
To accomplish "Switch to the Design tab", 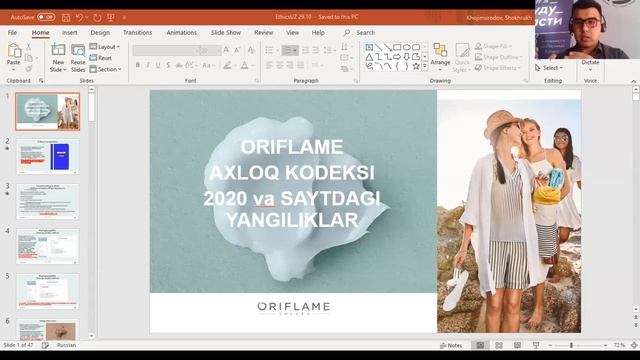I will [100, 32].
